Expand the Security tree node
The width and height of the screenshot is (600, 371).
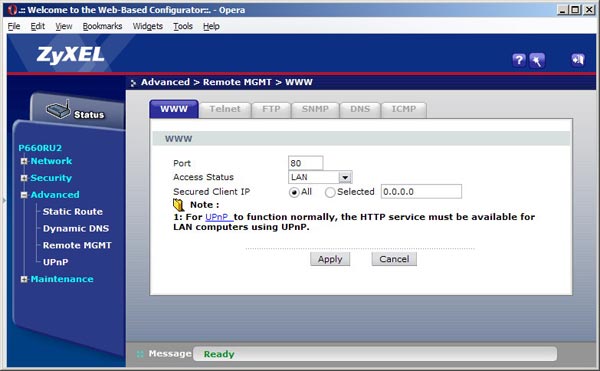(24, 178)
